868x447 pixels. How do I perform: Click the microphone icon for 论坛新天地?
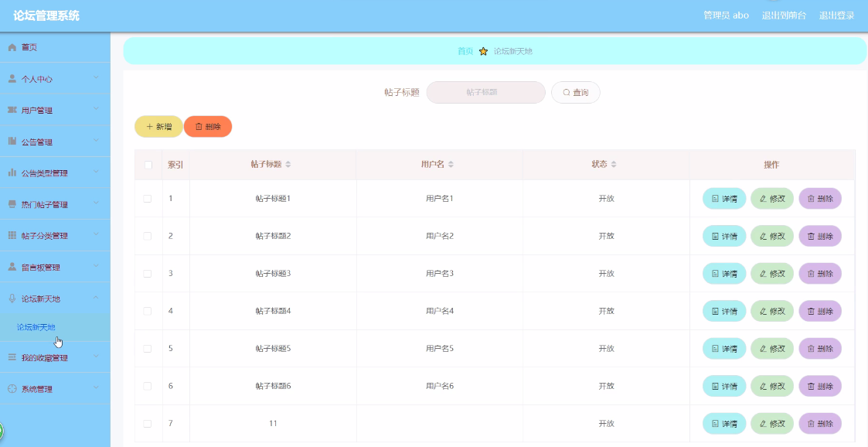pyautogui.click(x=12, y=299)
